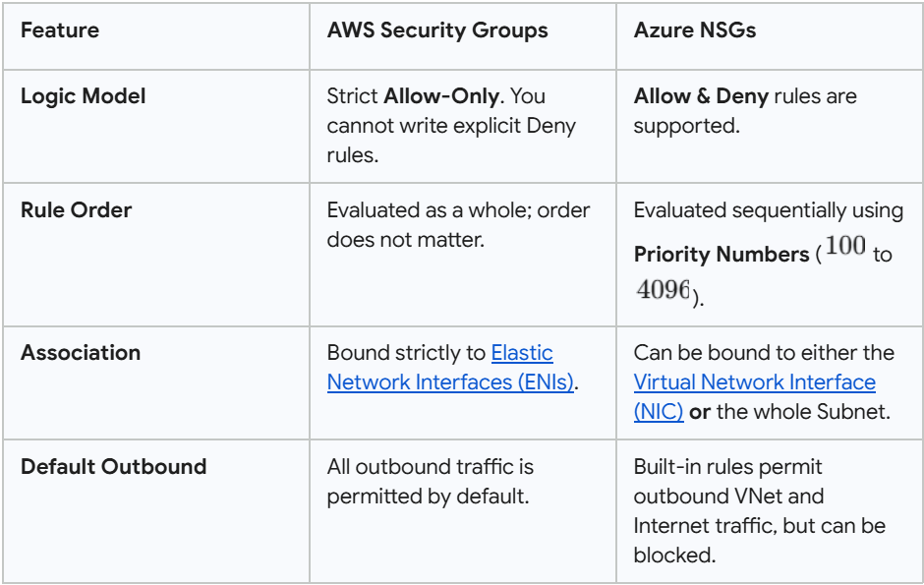Open the Virtual Network Interface (NIC) link
Viewport: 924px width, 585px height.
point(755,396)
